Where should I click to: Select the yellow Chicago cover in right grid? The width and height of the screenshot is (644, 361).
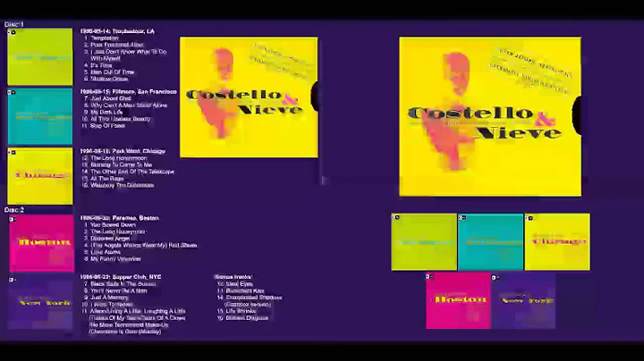click(x=557, y=241)
